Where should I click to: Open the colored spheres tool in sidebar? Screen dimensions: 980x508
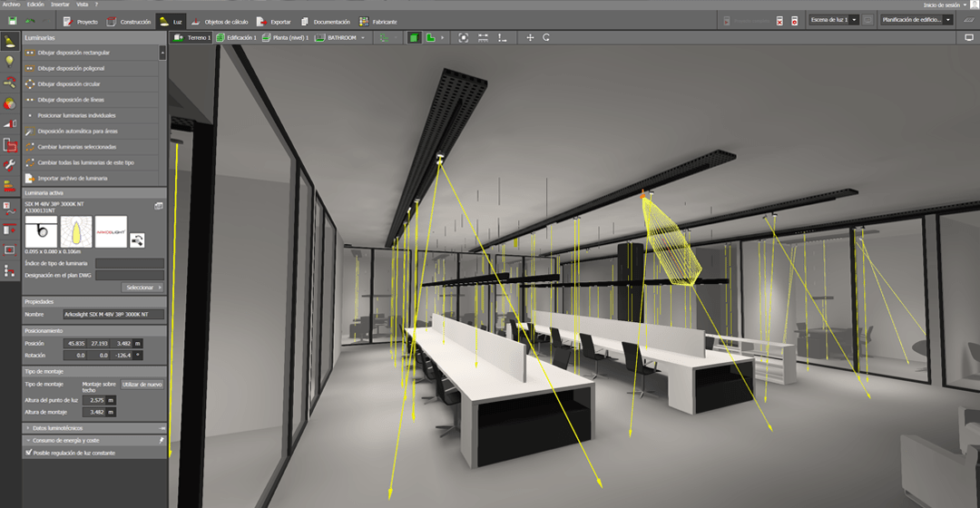point(10,103)
